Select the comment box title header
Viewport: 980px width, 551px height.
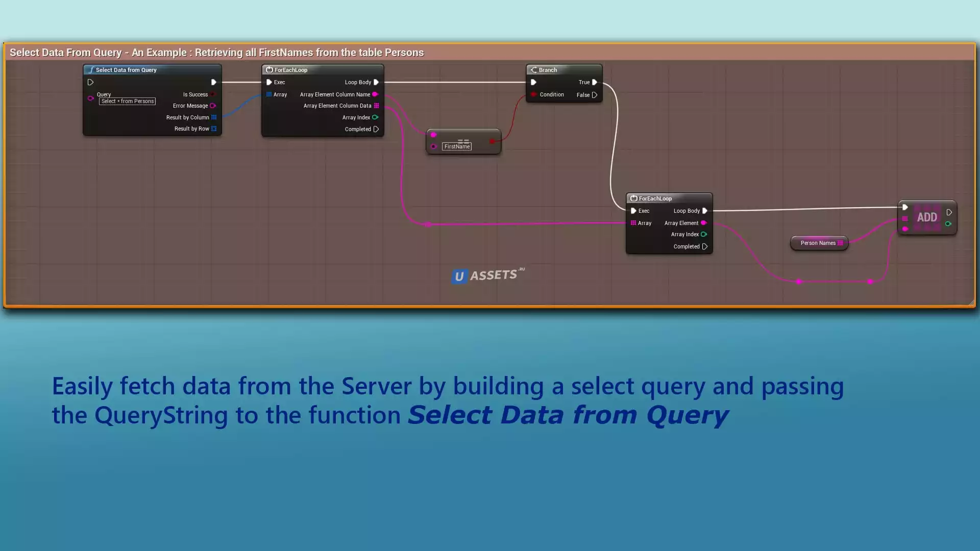coord(216,53)
